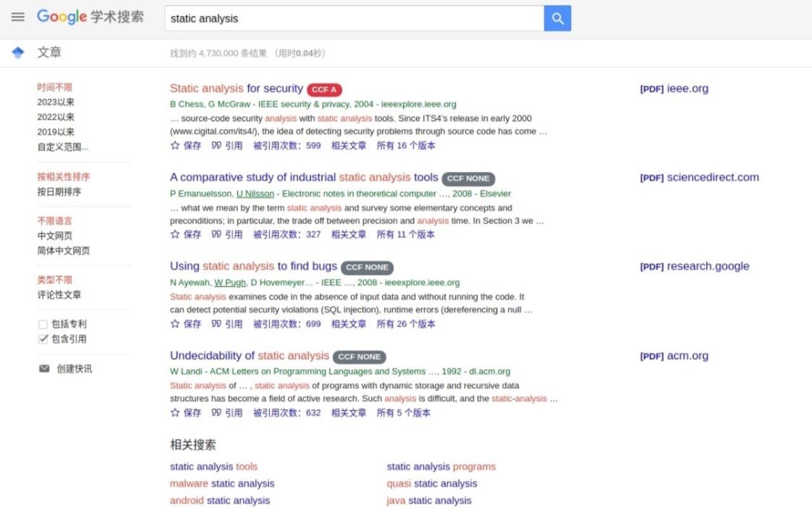Open the hamburger menu icon
Viewport: 812px width, 508px height.
[18, 17]
